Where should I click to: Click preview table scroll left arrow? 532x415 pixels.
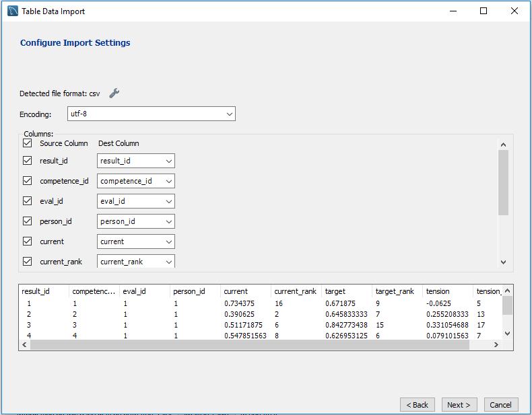pyautogui.click(x=24, y=344)
